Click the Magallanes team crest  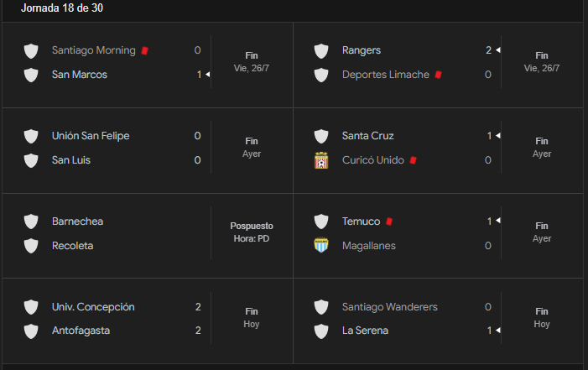pyautogui.click(x=321, y=245)
